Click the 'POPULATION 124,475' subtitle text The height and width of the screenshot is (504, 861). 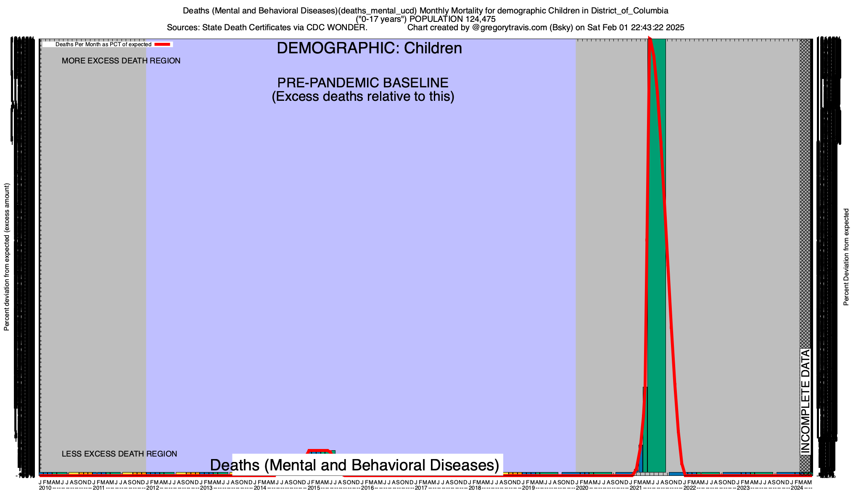452,19
